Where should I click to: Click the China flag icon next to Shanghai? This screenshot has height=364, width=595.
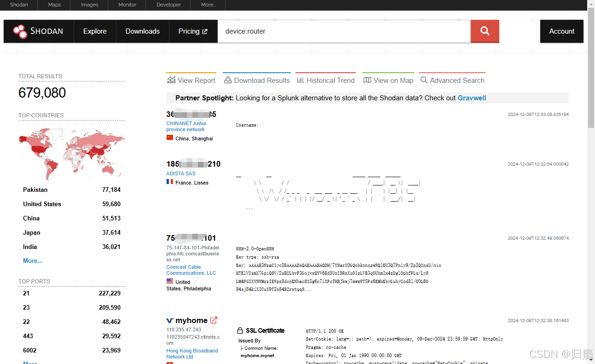[170, 138]
